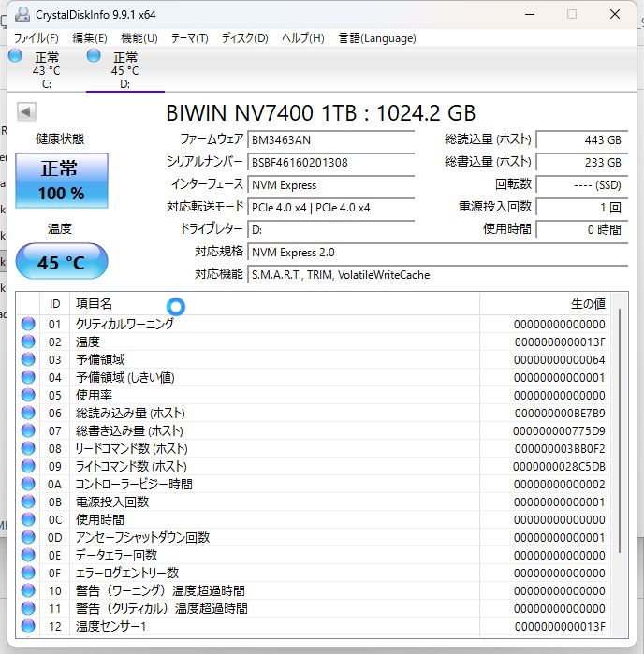Screen dimensions: 644x654
Task: Click status orb of row 01 クリティカルワーニング
Action: (28, 324)
